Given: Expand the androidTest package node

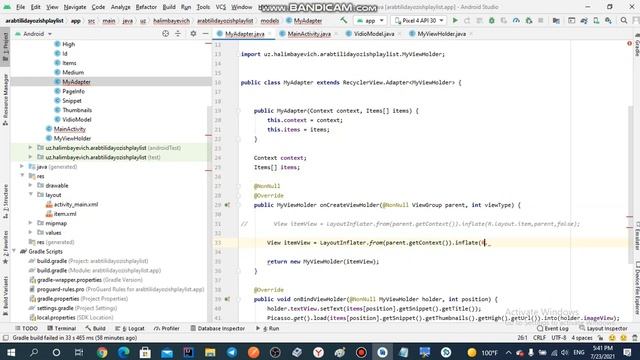Looking at the screenshot, I should coord(30,147).
